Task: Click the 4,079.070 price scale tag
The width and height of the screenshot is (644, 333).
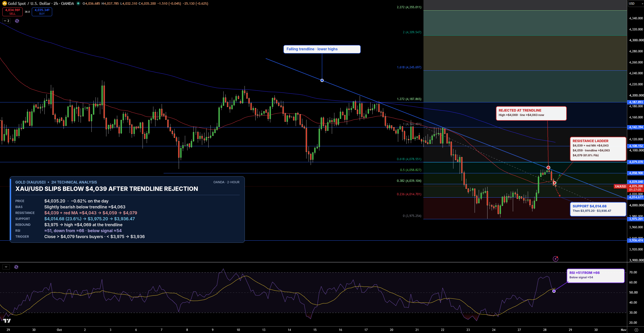Action: point(635,162)
